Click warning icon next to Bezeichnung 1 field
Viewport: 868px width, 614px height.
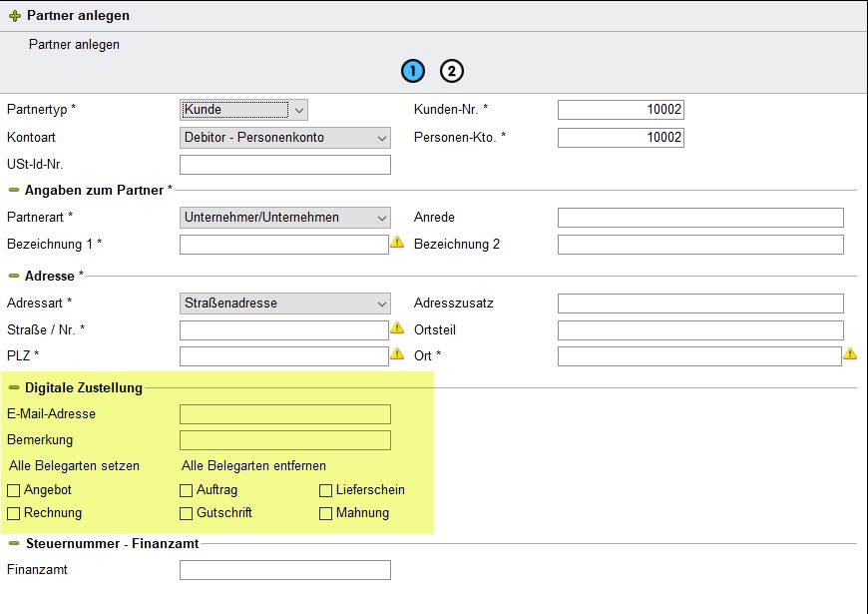[x=397, y=242]
